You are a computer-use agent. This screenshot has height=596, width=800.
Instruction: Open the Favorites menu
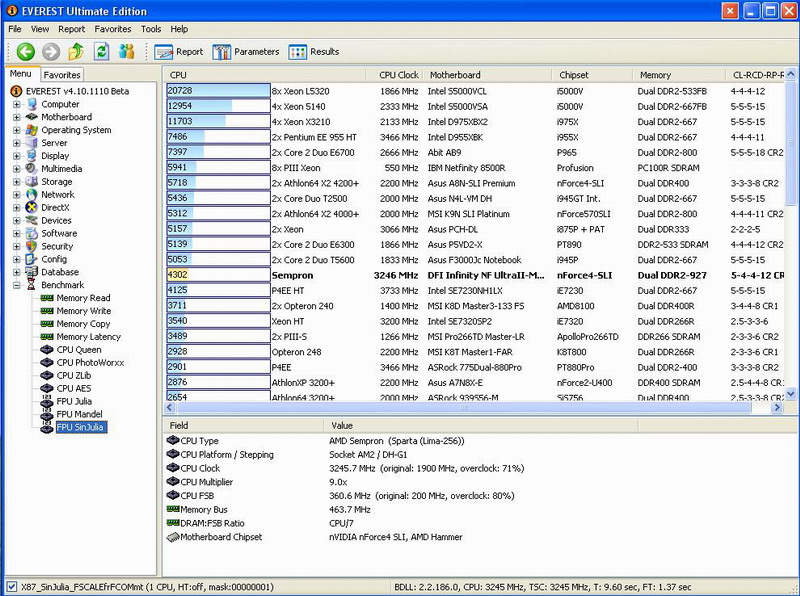[113, 29]
